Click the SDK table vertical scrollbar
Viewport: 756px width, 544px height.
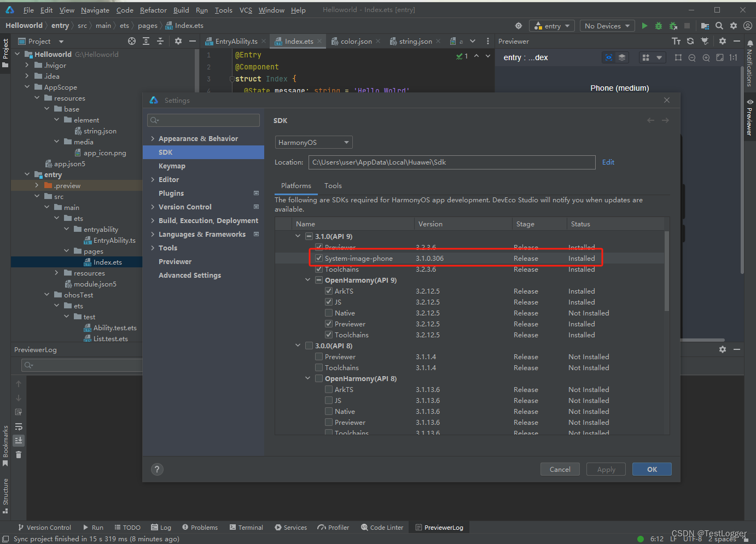(x=667, y=271)
